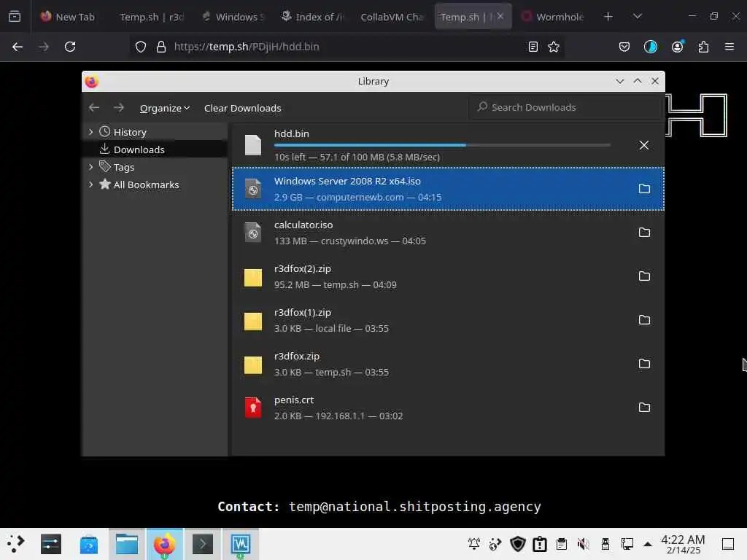This screenshot has height=560, width=747.
Task: Open Firefox from the taskbar
Action: 164,544
